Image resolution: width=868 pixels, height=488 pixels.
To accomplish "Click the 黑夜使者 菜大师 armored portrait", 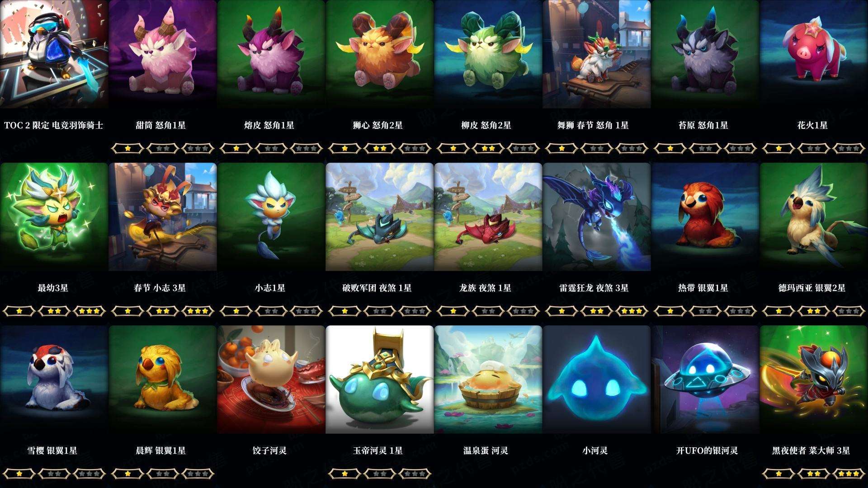I will (x=814, y=380).
